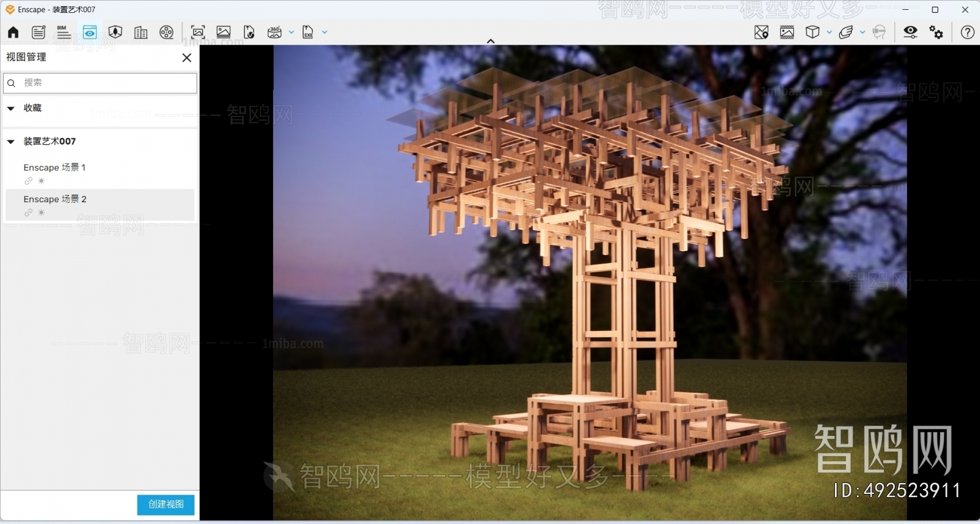Select the Enscape 场景 1 view
The width and height of the screenshot is (980, 524).
[x=55, y=167]
